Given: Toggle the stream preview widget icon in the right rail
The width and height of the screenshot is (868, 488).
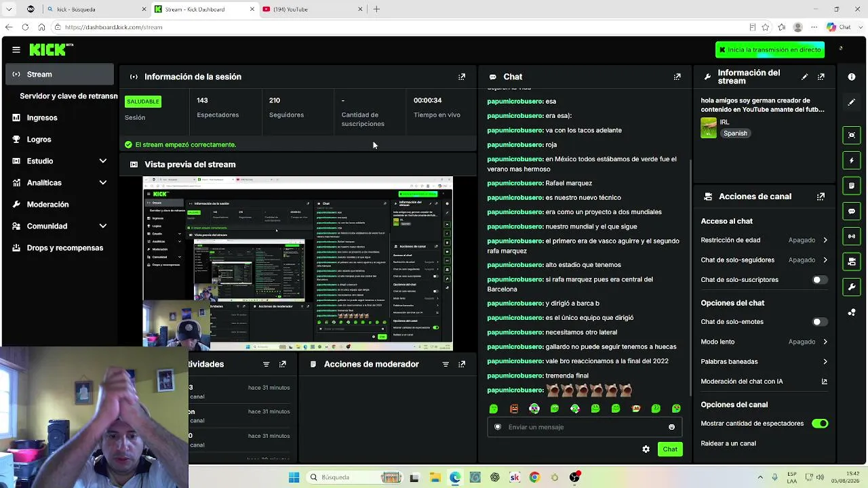Looking at the screenshot, I should [x=852, y=135].
